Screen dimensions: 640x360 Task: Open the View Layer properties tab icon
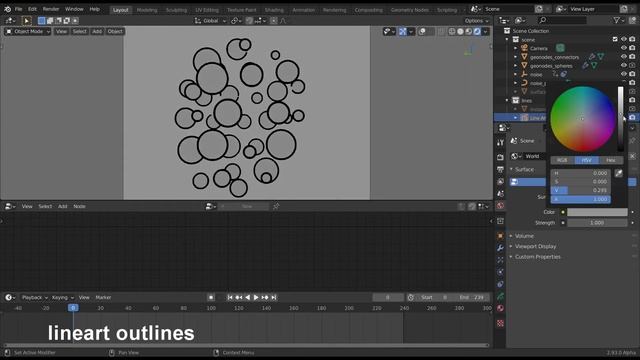pyautogui.click(x=500, y=181)
